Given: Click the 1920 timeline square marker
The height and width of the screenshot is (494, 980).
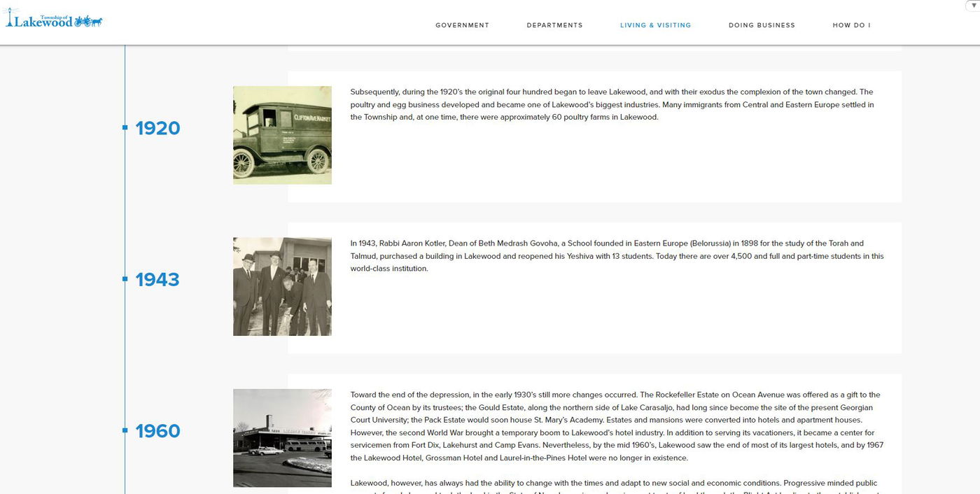Looking at the screenshot, I should point(125,127).
